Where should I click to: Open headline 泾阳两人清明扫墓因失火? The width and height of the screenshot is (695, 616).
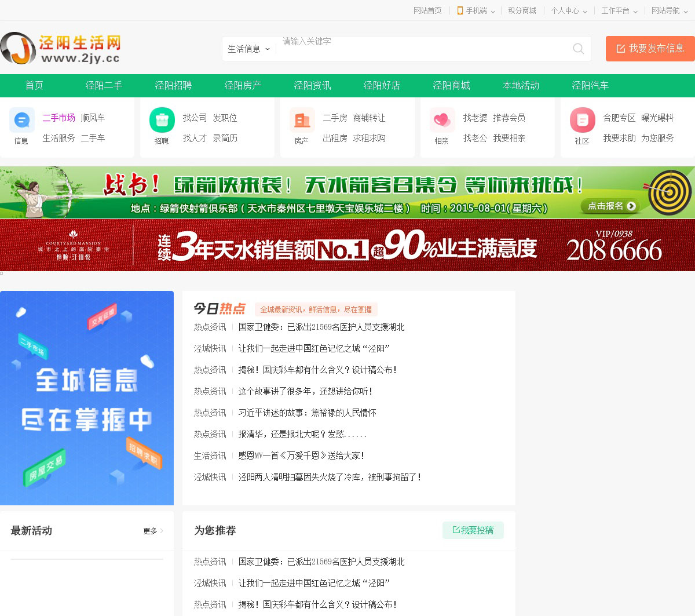(x=330, y=477)
